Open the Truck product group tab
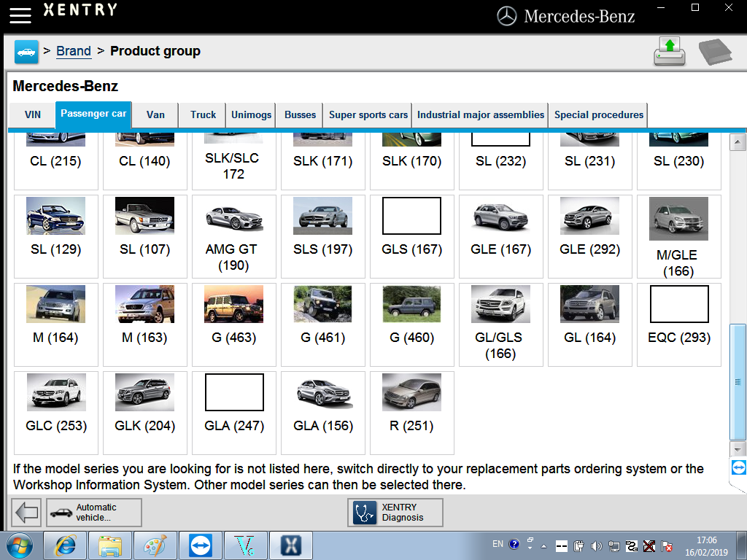 pyautogui.click(x=202, y=114)
